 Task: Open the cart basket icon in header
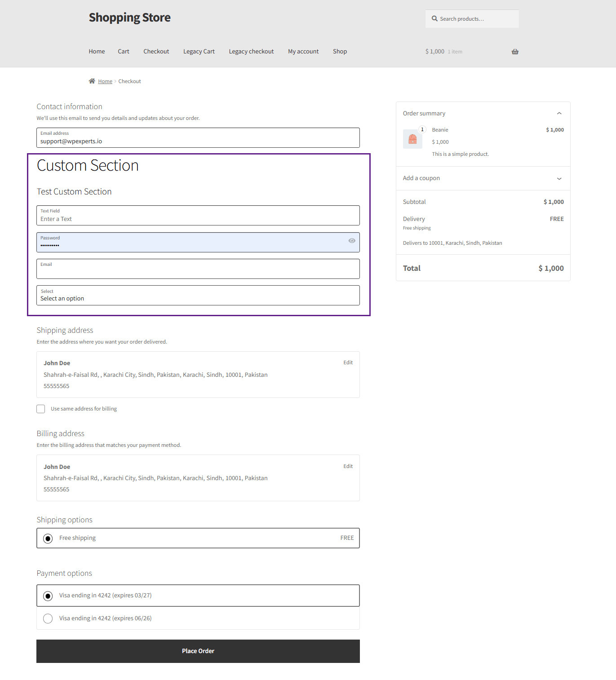[x=515, y=51]
